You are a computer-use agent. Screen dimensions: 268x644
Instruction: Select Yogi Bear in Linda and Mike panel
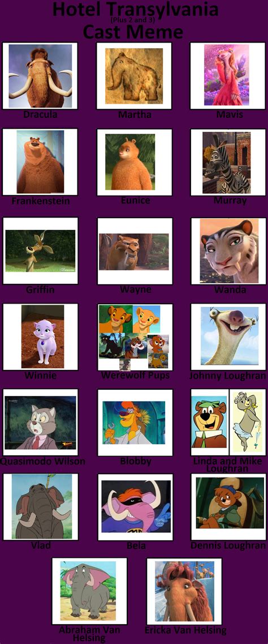pos(209,422)
